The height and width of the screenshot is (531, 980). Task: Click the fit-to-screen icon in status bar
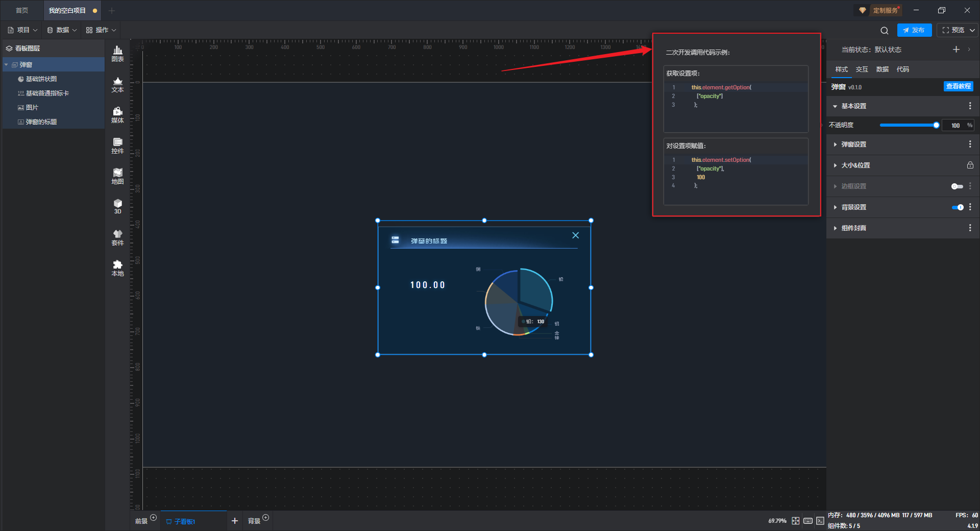[796, 521]
